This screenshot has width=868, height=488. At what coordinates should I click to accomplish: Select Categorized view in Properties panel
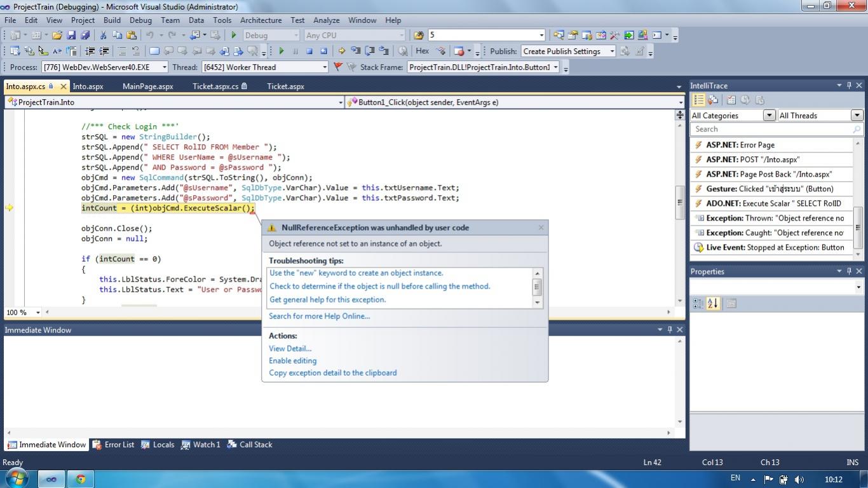(698, 304)
